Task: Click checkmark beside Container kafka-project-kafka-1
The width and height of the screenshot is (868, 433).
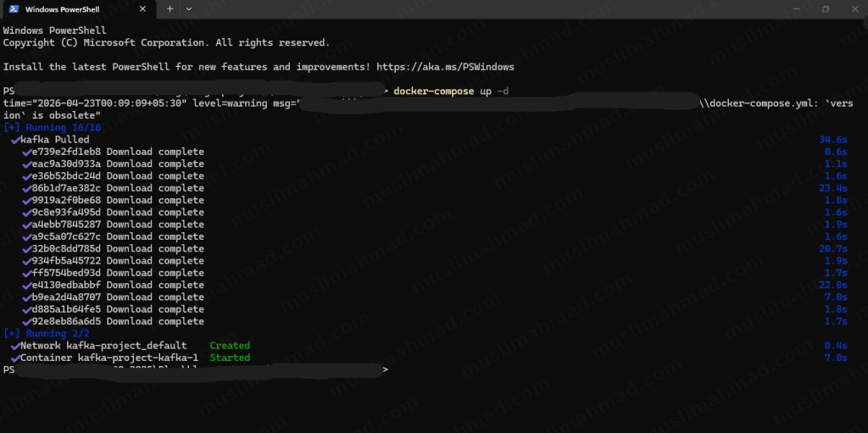Action: (15, 358)
